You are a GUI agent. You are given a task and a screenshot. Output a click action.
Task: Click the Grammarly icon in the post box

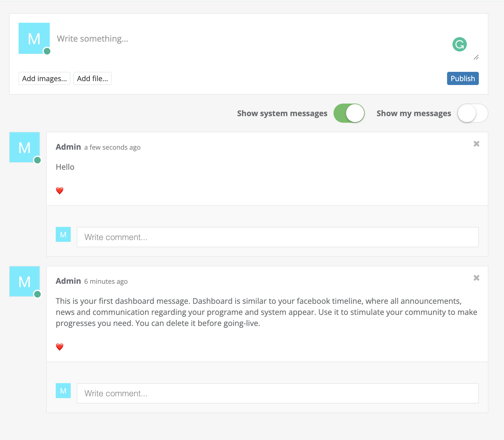point(459,45)
